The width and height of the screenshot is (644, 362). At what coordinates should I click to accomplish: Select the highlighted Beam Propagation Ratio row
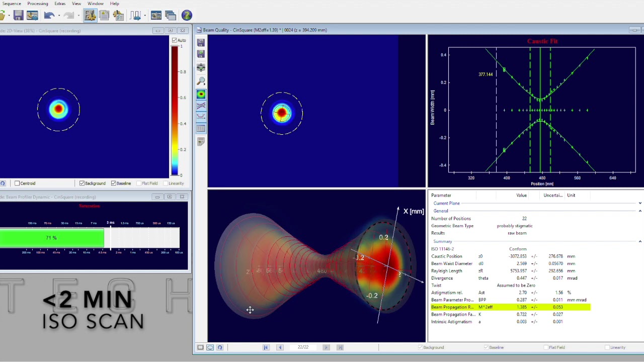(x=510, y=307)
